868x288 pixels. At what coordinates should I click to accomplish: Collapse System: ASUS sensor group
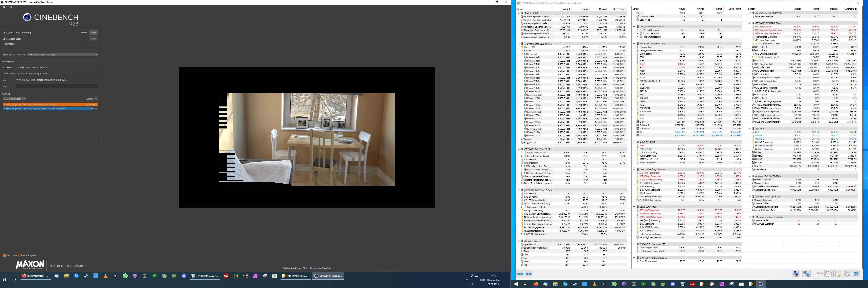coord(518,13)
